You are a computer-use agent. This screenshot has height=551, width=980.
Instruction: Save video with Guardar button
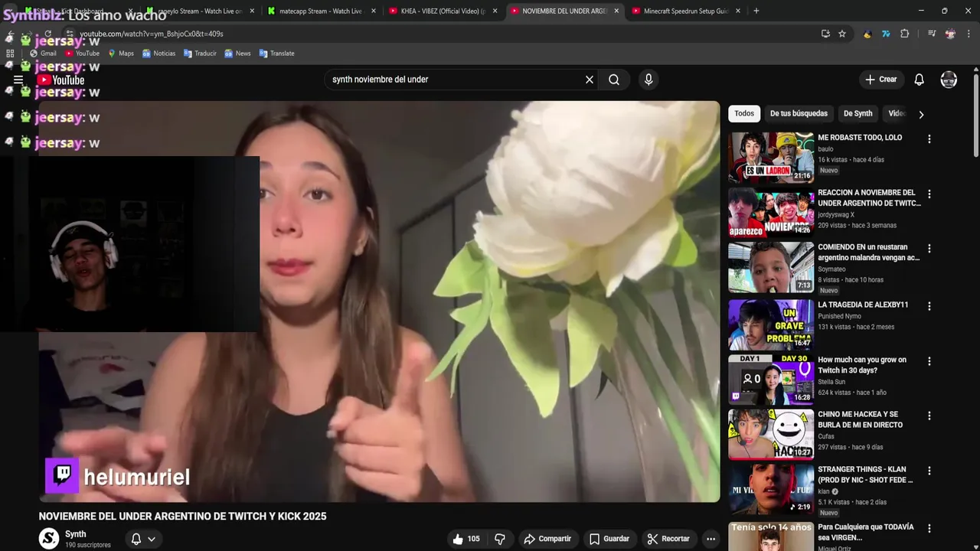(609, 539)
